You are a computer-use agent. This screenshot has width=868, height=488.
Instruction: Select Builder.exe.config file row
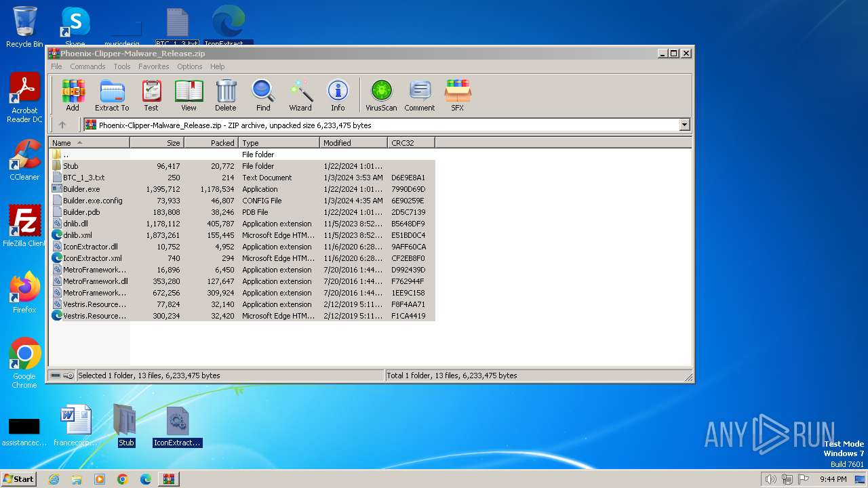[x=242, y=201]
